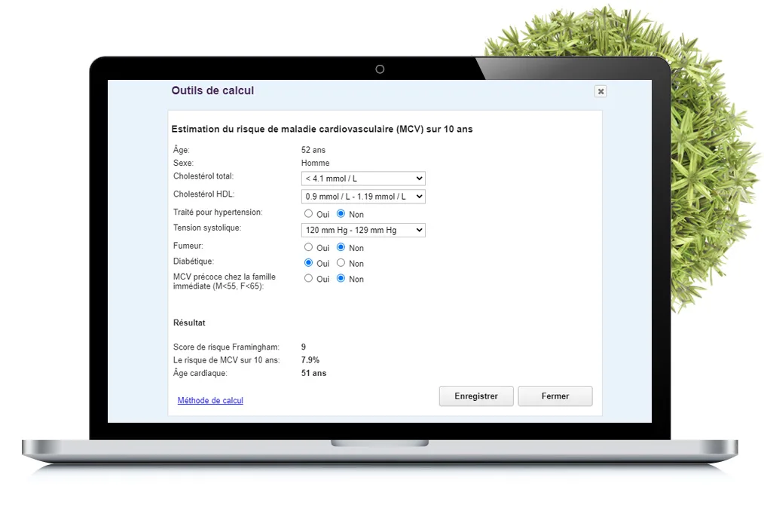The width and height of the screenshot is (764, 532).
Task: Open the Méthode de calcul link
Action: coord(210,400)
